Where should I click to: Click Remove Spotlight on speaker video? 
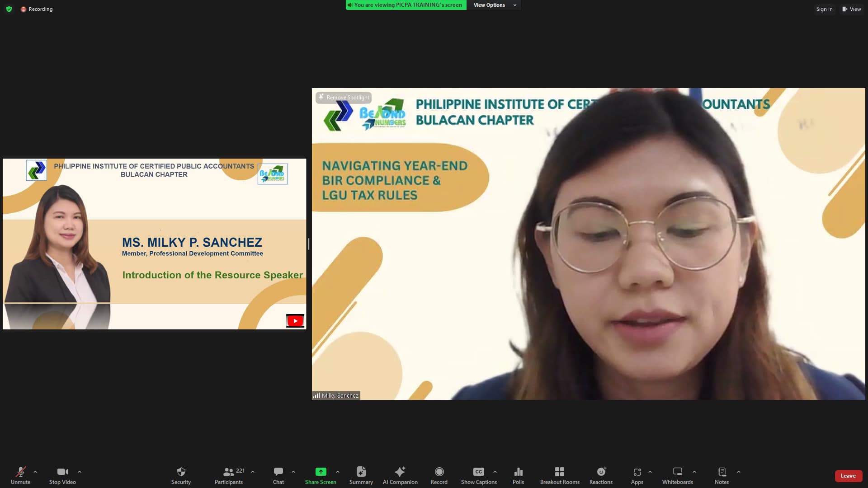(x=344, y=97)
